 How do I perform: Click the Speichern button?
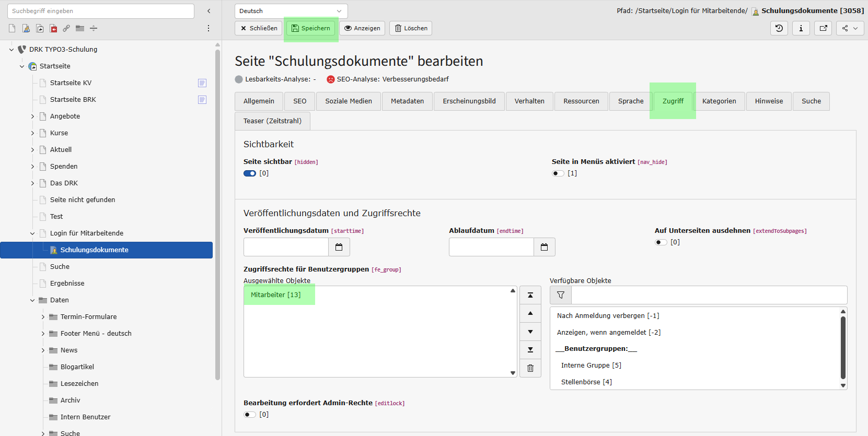(311, 28)
